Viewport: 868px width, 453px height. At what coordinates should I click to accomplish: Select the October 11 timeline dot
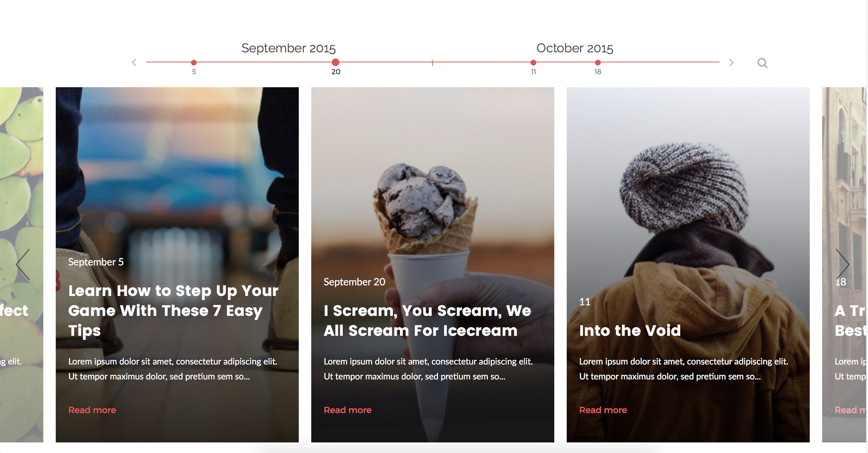click(x=533, y=63)
